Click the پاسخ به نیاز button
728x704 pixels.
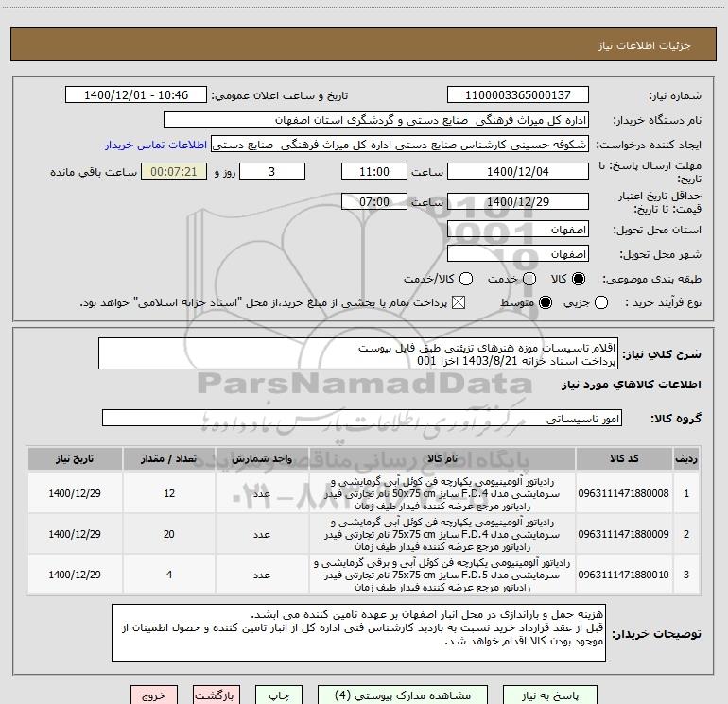click(550, 695)
